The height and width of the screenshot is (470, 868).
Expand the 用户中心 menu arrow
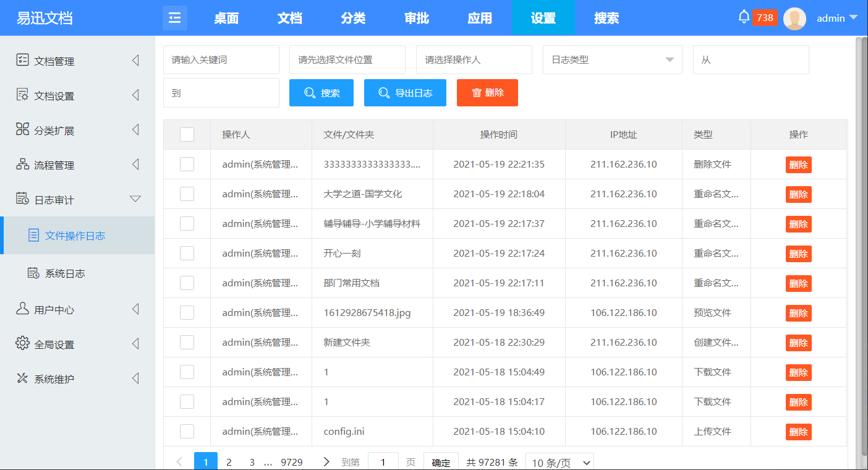pyautogui.click(x=135, y=309)
